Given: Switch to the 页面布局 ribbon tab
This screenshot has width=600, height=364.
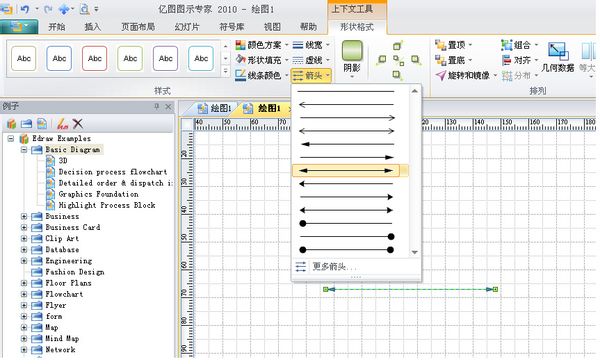Looking at the screenshot, I should [x=138, y=27].
